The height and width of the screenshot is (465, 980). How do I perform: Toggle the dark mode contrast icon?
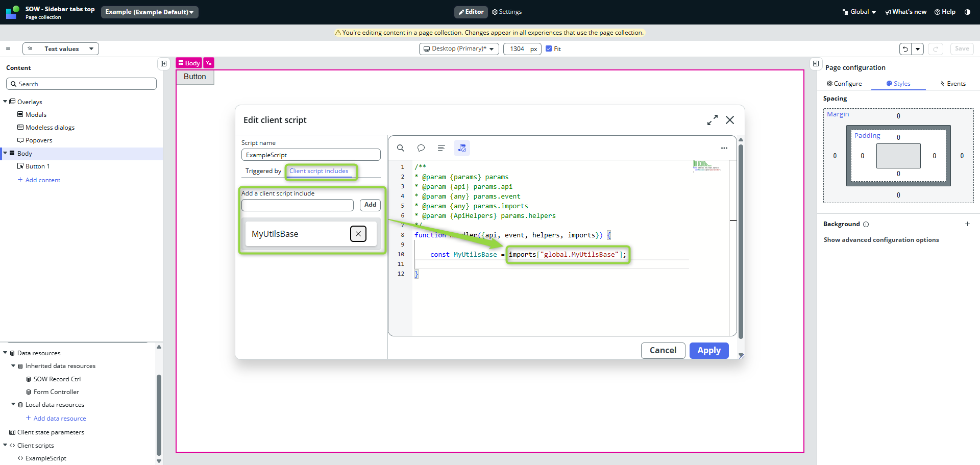[x=967, y=12]
